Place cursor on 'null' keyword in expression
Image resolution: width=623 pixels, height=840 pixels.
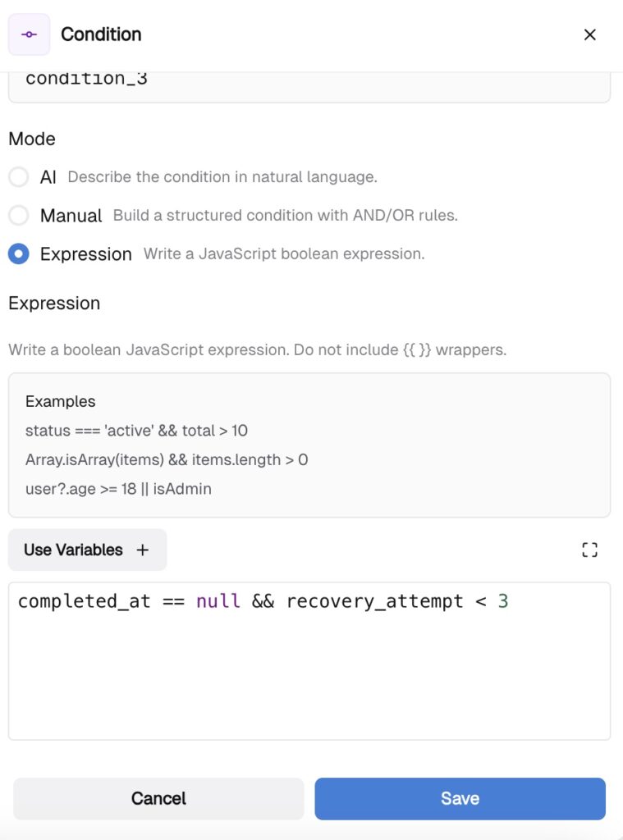coord(218,601)
